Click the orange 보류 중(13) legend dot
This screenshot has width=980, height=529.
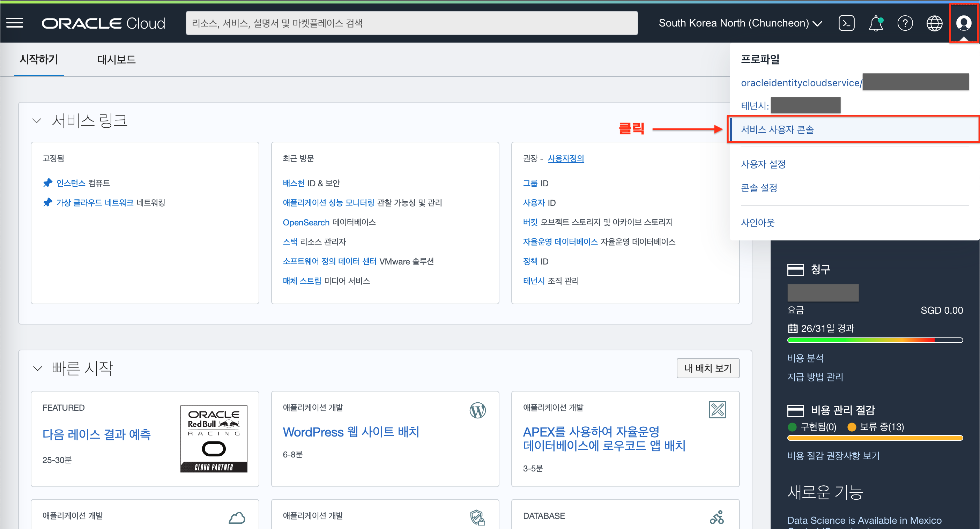[x=852, y=427]
